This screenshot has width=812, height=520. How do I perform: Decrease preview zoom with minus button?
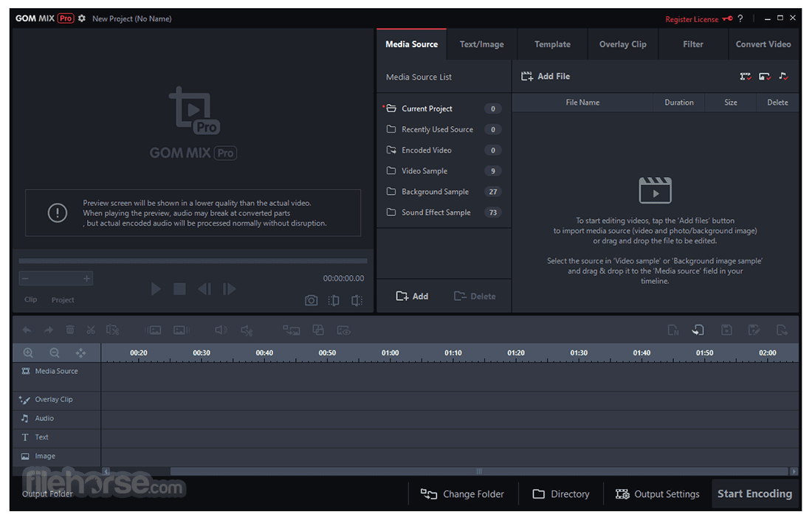[x=25, y=278]
